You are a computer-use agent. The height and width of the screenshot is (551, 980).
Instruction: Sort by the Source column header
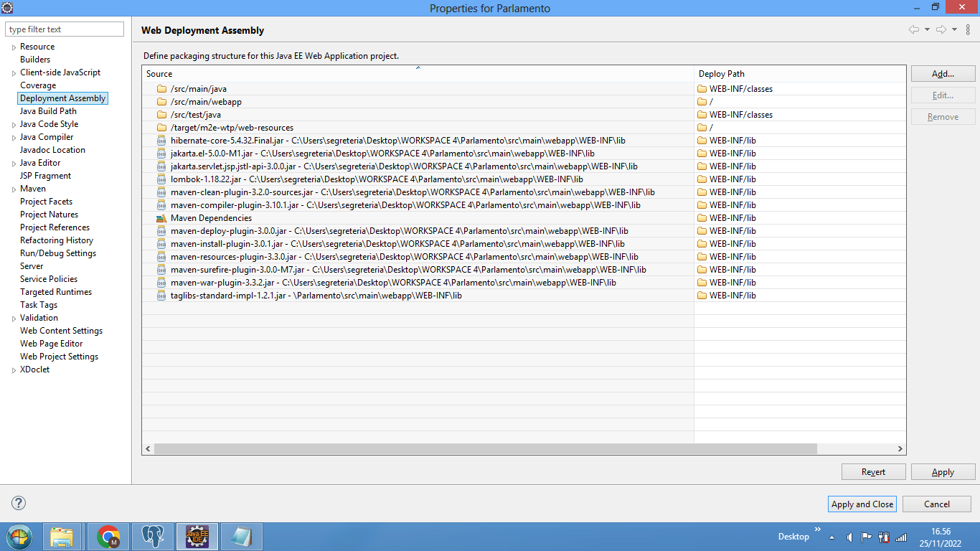(418, 74)
